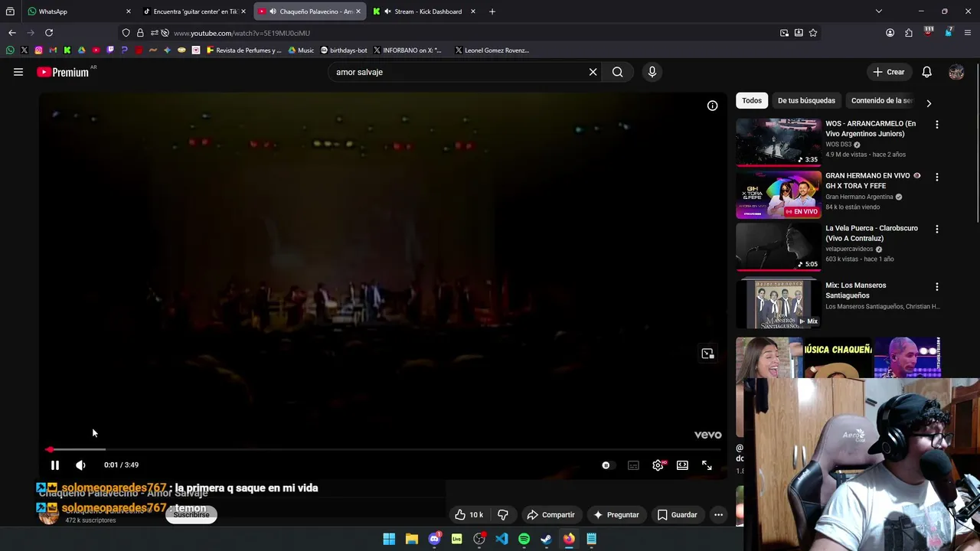The image size is (980, 551).
Task: Open options for the GRAN HERMANO EN VIVO video
Action: click(937, 177)
